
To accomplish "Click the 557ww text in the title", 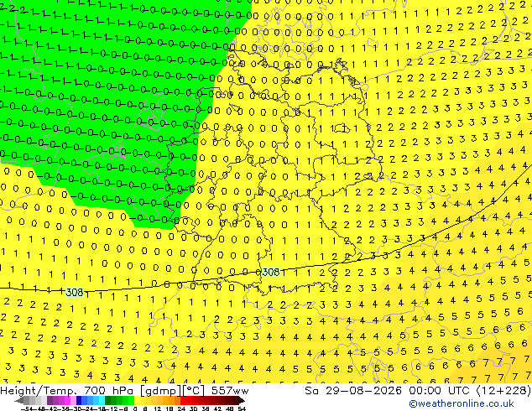I will coord(230,391).
